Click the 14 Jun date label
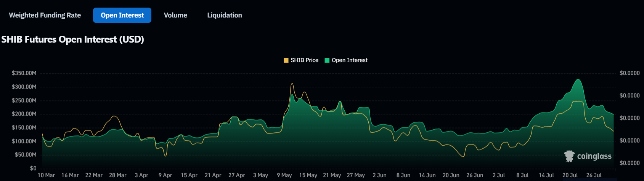Viewport: 644px width, 181px height. coord(427,175)
